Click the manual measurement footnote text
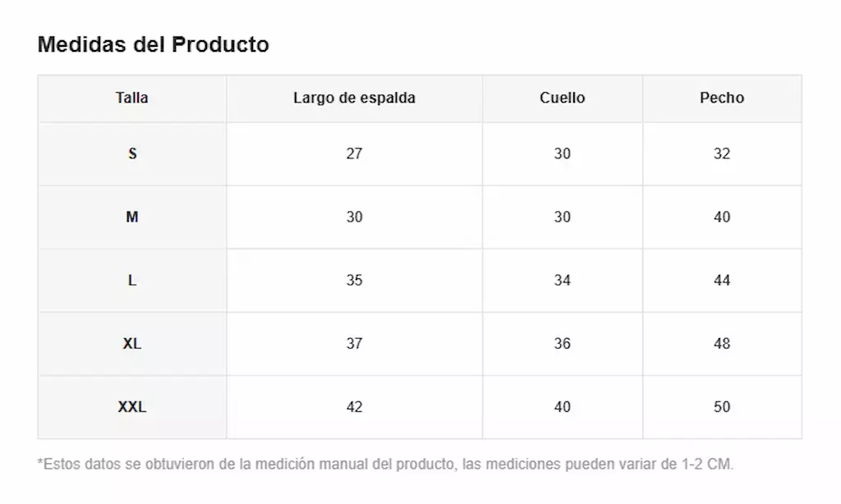841x504 pixels. (385, 465)
